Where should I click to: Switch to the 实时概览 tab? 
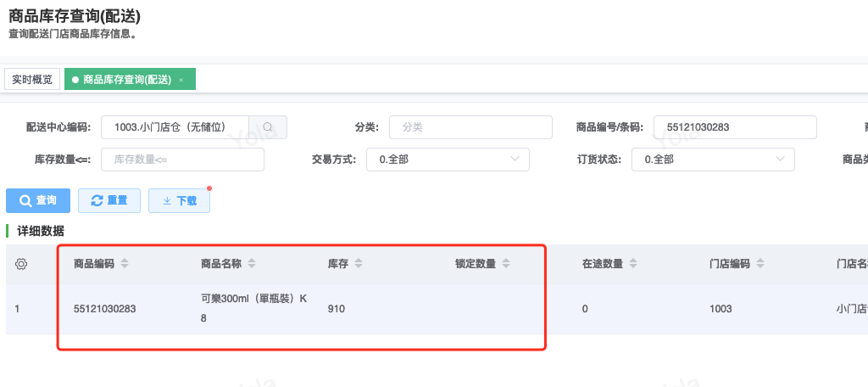click(x=32, y=80)
